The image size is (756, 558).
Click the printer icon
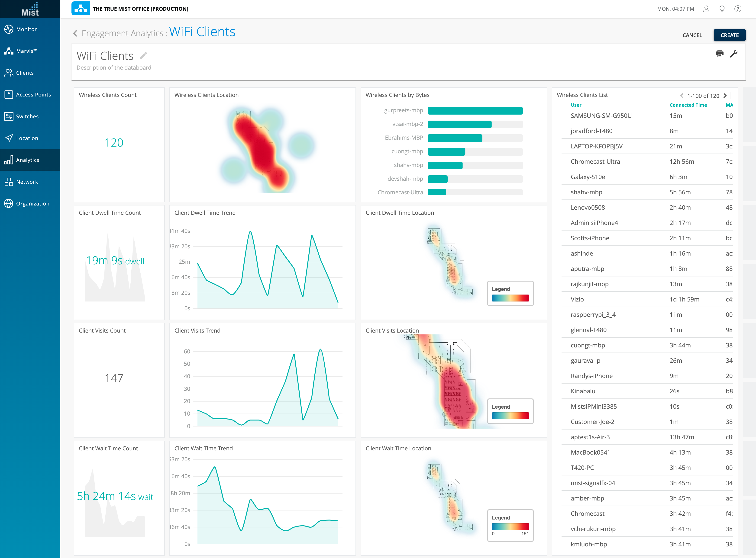coord(720,54)
